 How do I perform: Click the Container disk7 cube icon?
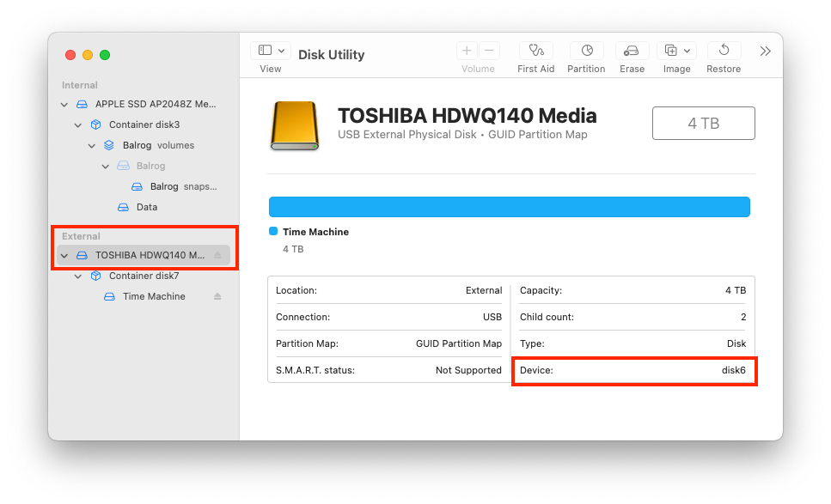point(95,276)
